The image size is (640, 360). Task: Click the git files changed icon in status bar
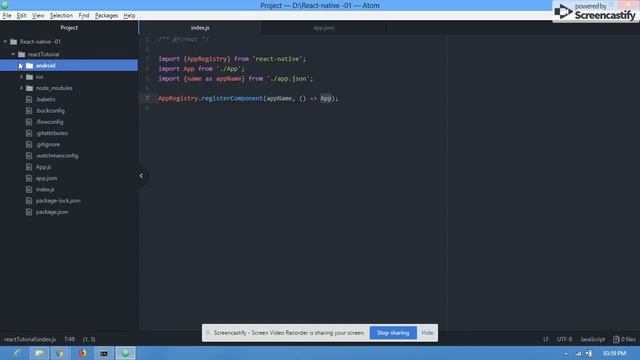pyautogui.click(x=616, y=339)
